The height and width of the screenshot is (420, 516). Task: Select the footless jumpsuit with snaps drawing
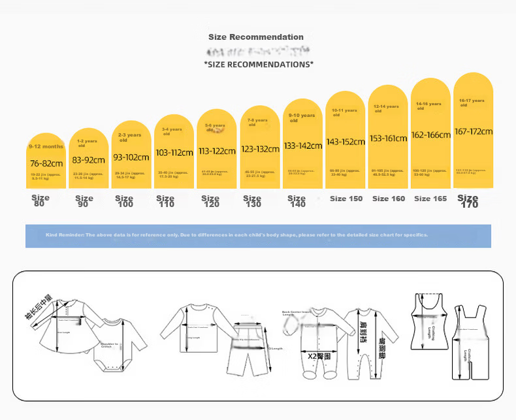[x=372, y=344]
